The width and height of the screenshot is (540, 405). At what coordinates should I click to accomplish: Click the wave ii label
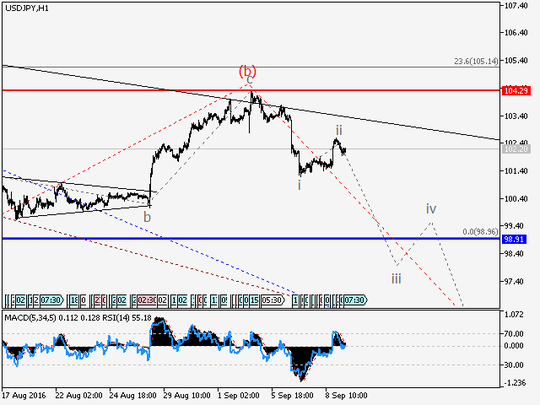click(339, 130)
